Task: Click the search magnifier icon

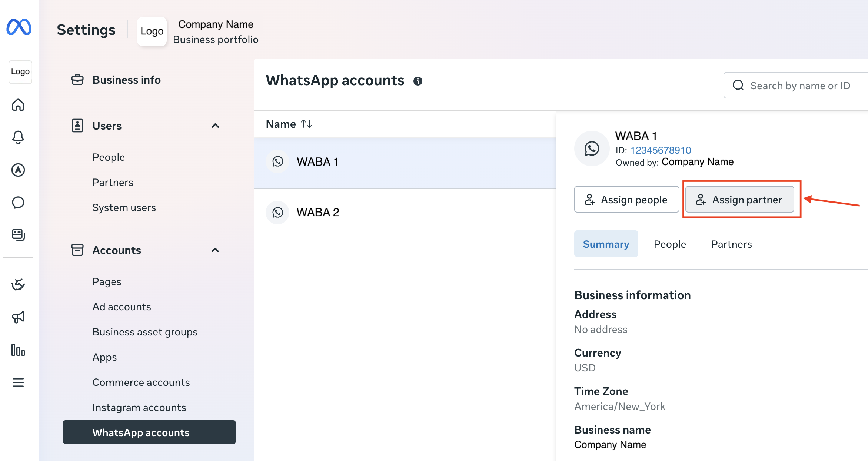Action: pyautogui.click(x=738, y=86)
